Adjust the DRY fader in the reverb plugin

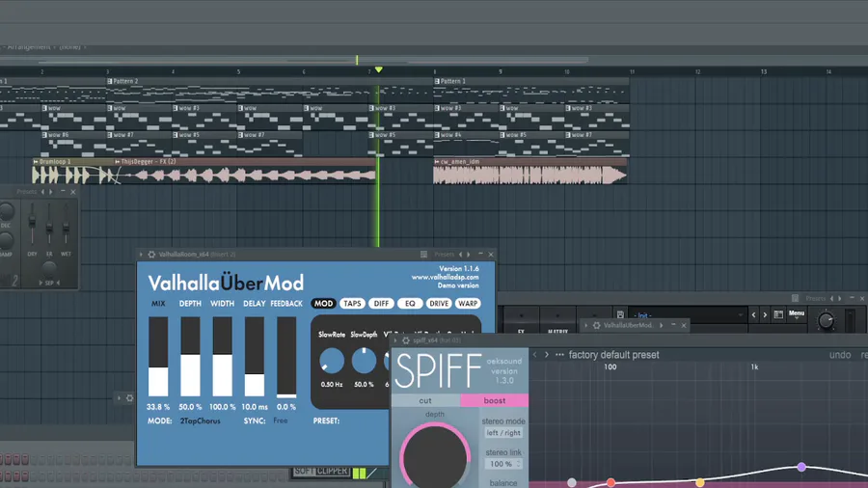[32, 223]
